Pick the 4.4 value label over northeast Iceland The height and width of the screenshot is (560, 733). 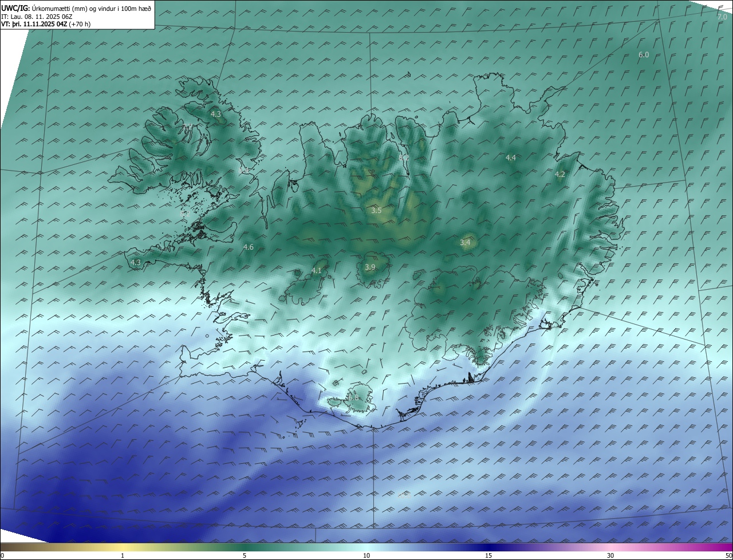pos(511,157)
